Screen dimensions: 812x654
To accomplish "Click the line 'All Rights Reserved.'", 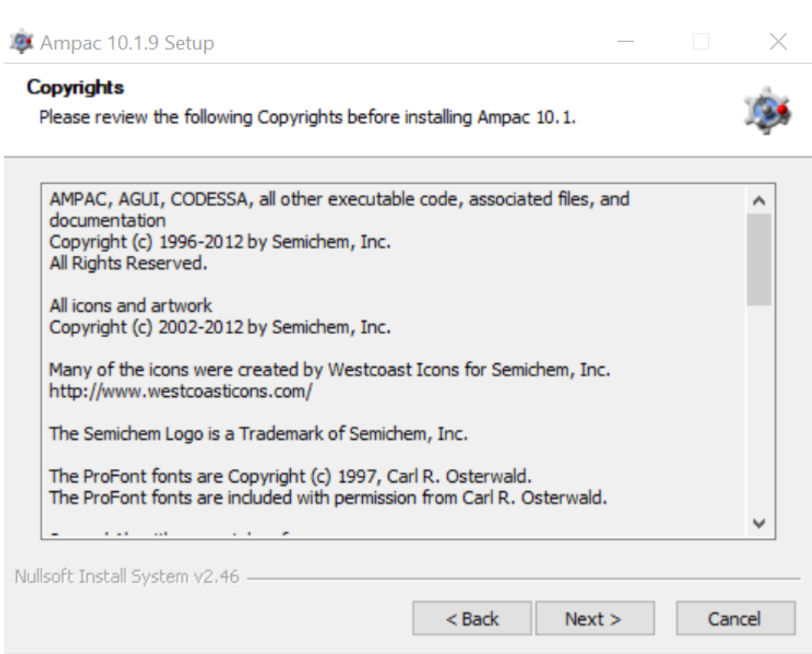I will 128,263.
